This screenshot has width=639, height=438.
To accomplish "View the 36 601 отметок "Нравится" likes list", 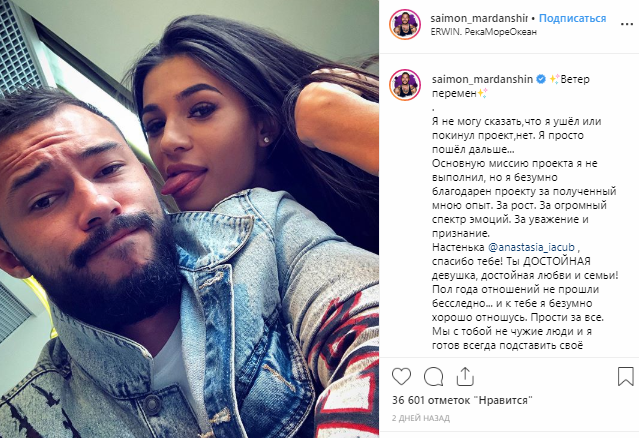I will pyautogui.click(x=462, y=401).
